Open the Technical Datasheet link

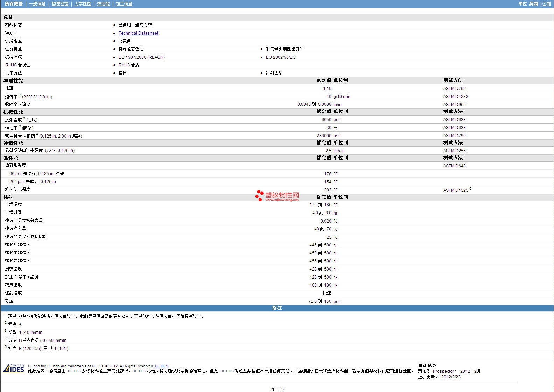(138, 33)
